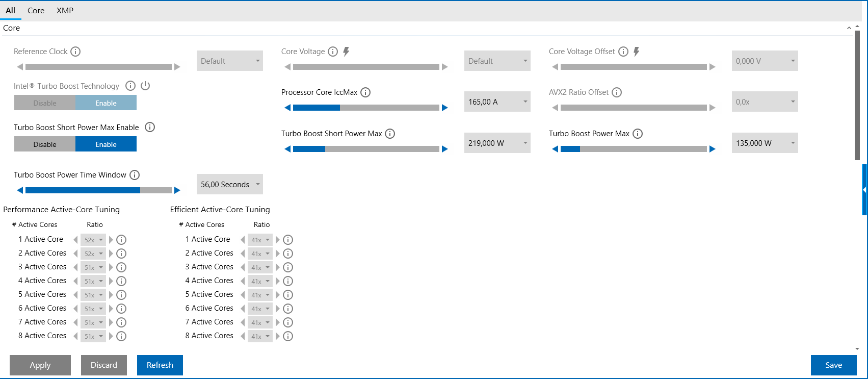This screenshot has height=379, width=868.
Task: Open info for Processor Core IccMax
Action: point(365,92)
